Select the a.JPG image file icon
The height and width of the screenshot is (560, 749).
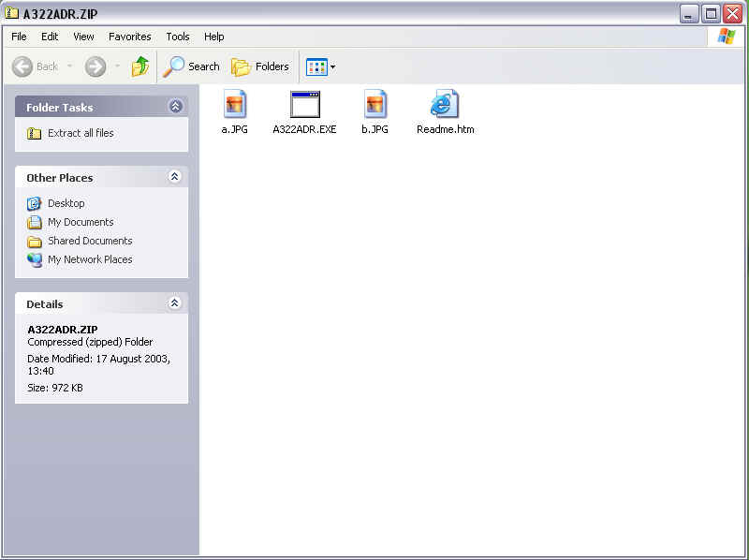pyautogui.click(x=235, y=104)
